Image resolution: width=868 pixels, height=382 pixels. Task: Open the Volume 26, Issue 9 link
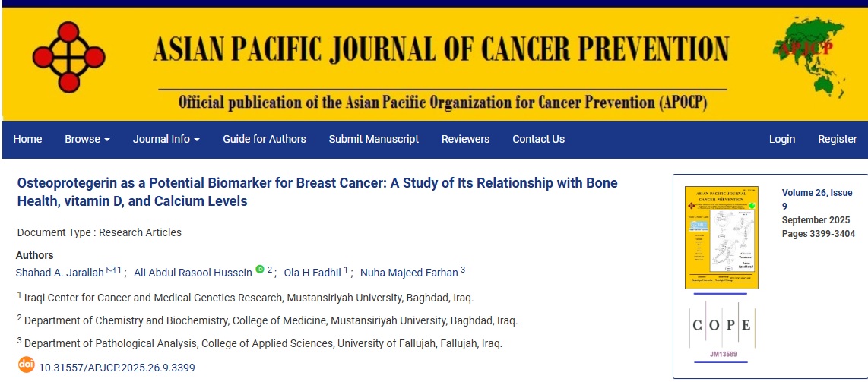(817, 199)
